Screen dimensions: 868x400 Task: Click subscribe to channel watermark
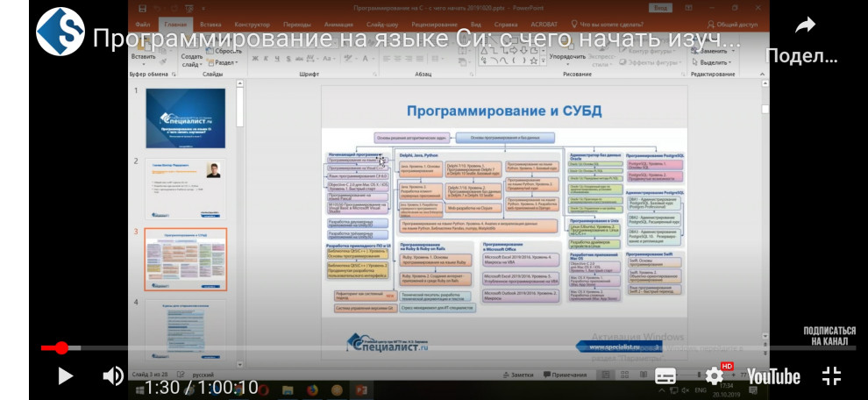coord(829,336)
